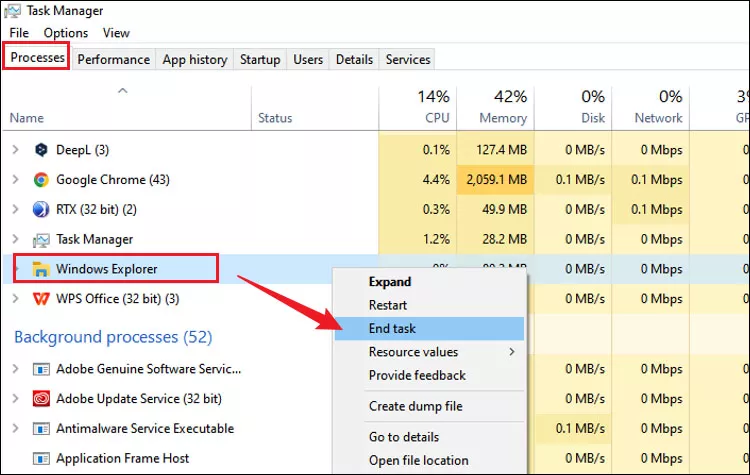The height and width of the screenshot is (475, 750).
Task: Expand the DeepL (3) process group
Action: click(15, 150)
